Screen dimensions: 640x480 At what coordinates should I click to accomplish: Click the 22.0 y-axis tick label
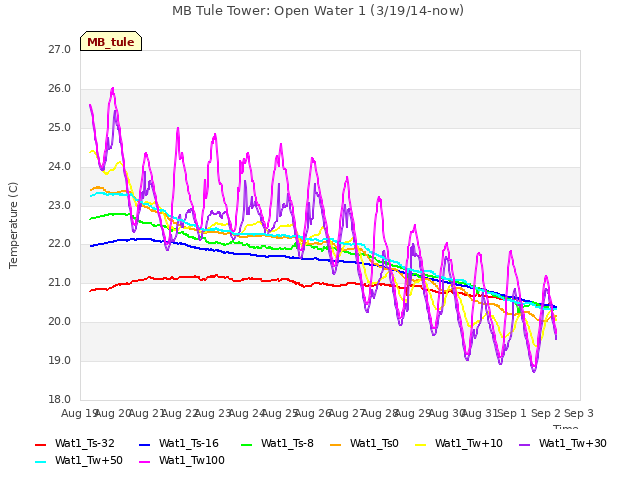(59, 244)
